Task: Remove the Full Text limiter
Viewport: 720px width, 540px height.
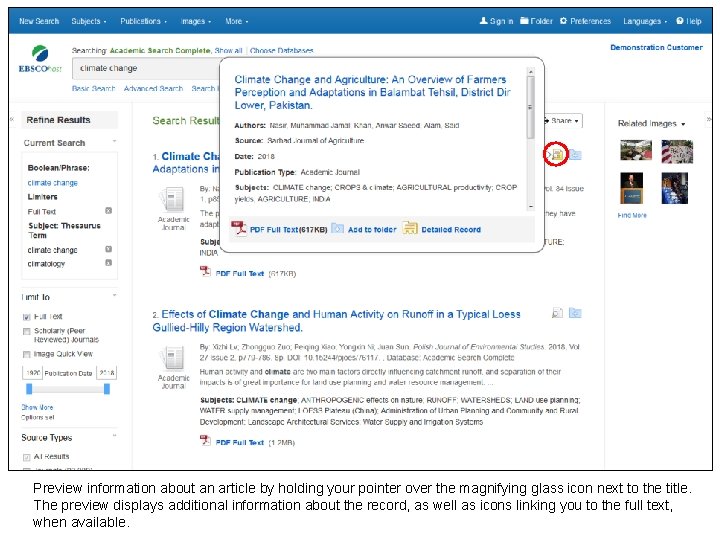Action: coord(109,211)
